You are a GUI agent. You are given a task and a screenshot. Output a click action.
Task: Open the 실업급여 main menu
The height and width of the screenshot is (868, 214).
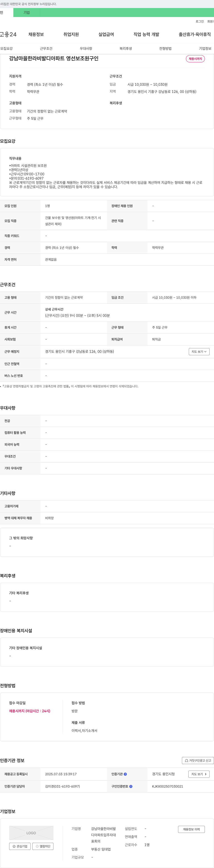(106, 34)
